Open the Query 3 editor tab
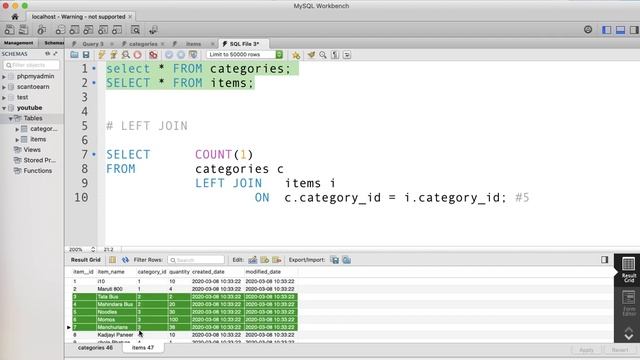640x360 pixels. pos(93,44)
